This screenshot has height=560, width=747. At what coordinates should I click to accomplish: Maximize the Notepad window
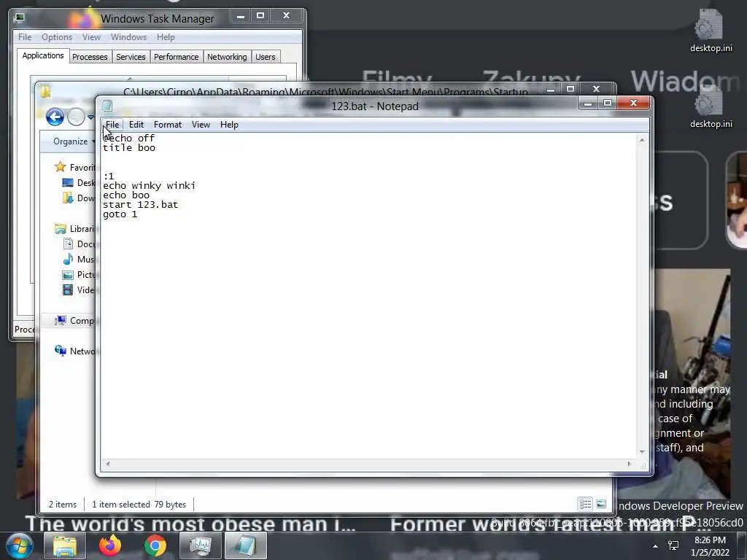coord(608,103)
